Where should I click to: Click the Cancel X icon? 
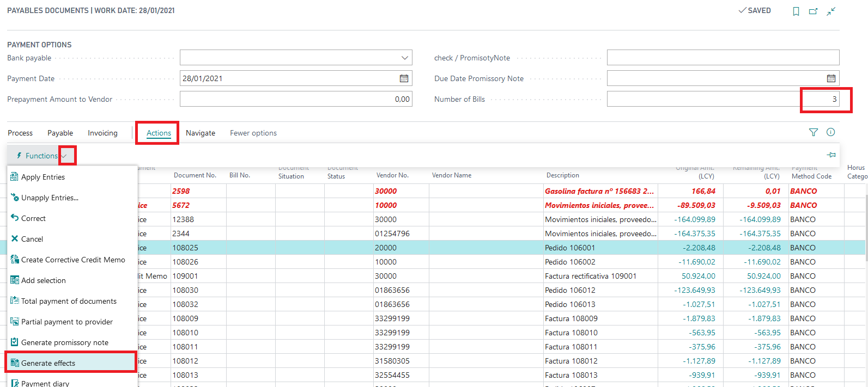click(15, 238)
